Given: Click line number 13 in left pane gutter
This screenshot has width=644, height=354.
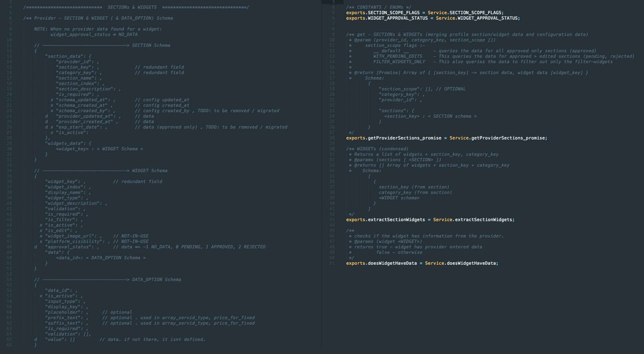Looking at the screenshot, I should click(x=9, y=56).
